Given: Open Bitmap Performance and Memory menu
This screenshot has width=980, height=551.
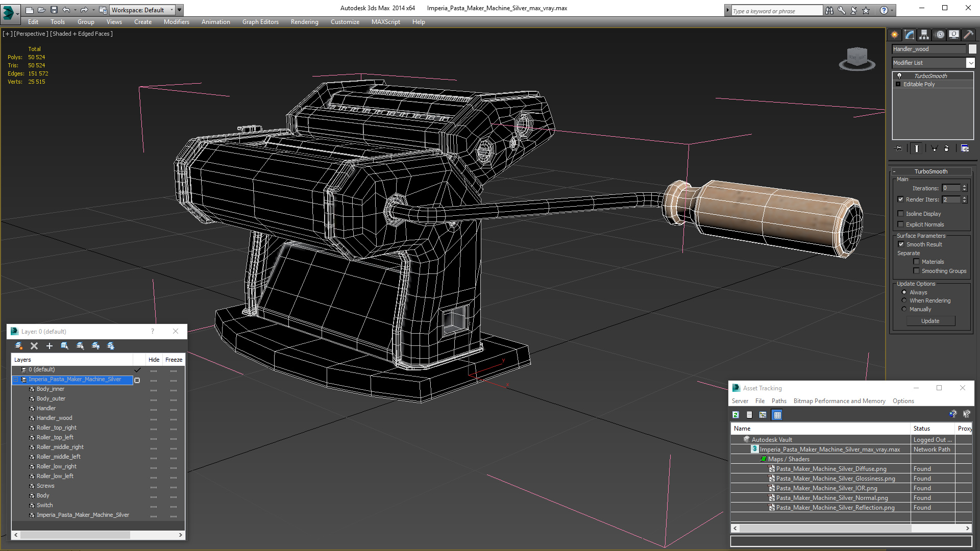Looking at the screenshot, I should pos(839,401).
